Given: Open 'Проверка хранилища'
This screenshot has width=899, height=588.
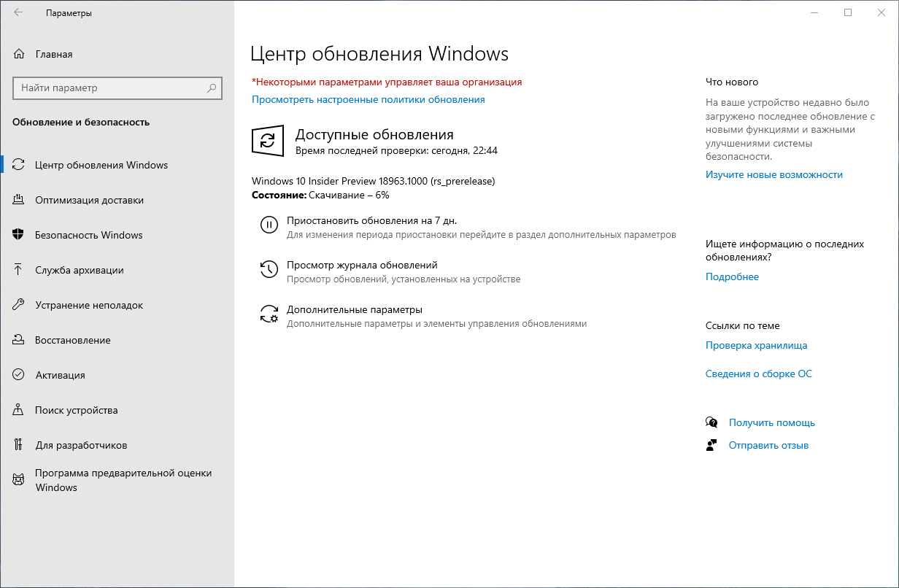Looking at the screenshot, I should click(x=756, y=345).
